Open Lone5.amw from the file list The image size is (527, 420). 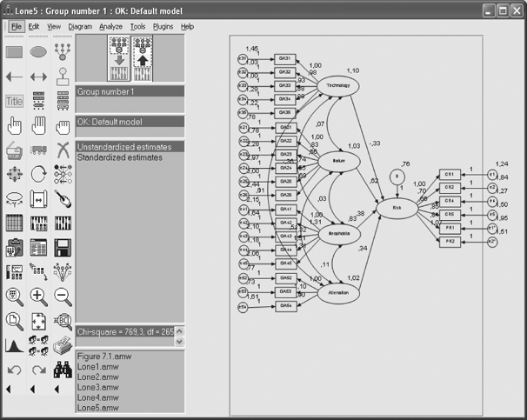(x=97, y=408)
